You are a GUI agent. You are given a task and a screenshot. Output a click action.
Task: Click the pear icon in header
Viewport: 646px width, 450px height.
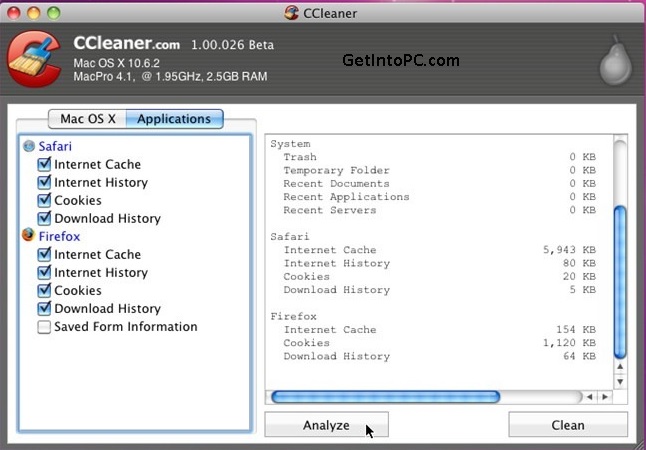pyautogui.click(x=616, y=61)
